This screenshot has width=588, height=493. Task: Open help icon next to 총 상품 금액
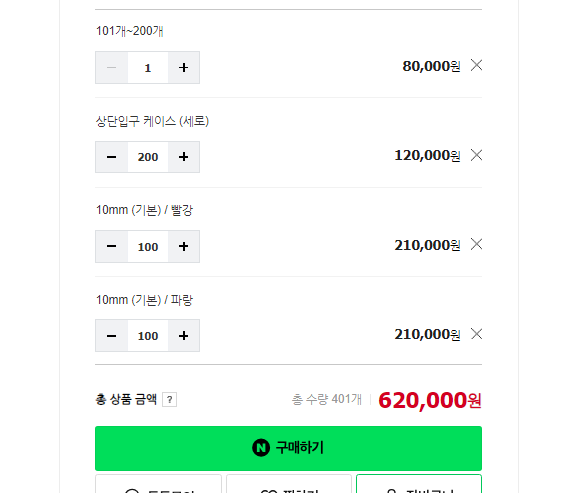click(x=170, y=400)
